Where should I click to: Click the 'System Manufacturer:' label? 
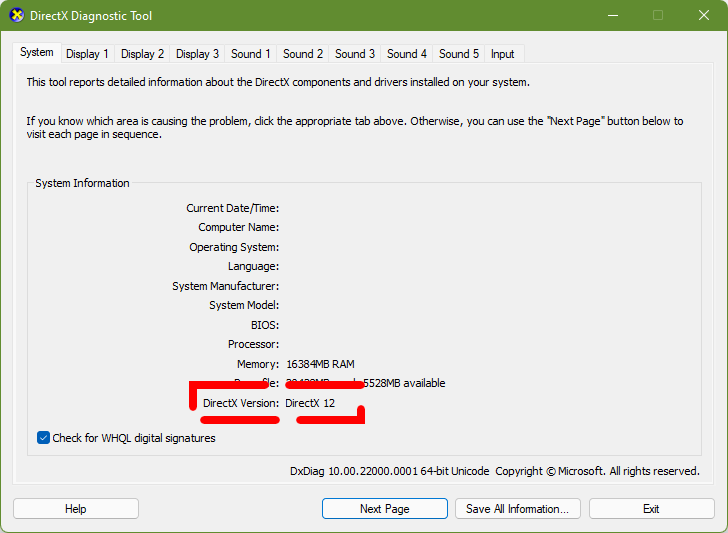click(226, 286)
